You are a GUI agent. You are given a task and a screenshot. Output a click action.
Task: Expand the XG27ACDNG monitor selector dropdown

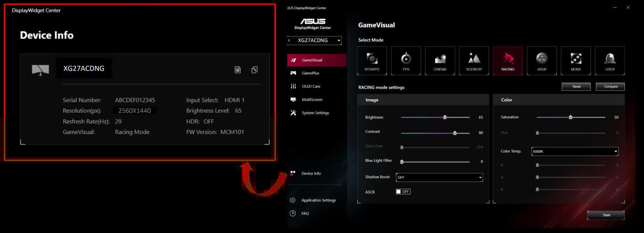pos(314,40)
